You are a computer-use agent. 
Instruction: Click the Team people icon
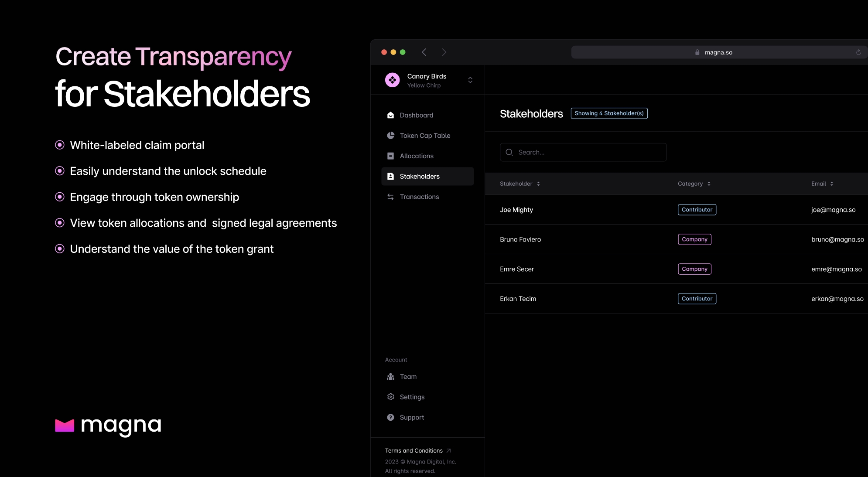(390, 377)
